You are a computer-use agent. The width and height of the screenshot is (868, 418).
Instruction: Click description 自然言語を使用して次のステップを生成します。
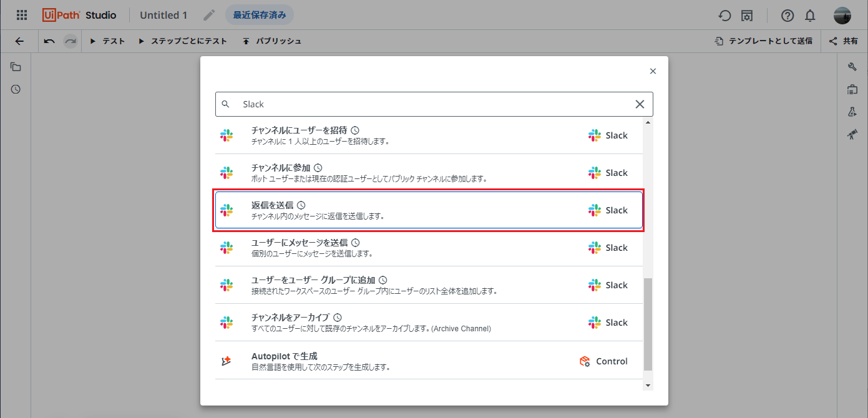pyautogui.click(x=321, y=367)
